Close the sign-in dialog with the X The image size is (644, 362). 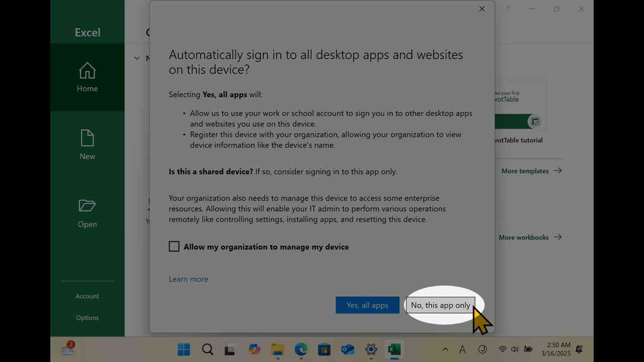[x=482, y=9]
